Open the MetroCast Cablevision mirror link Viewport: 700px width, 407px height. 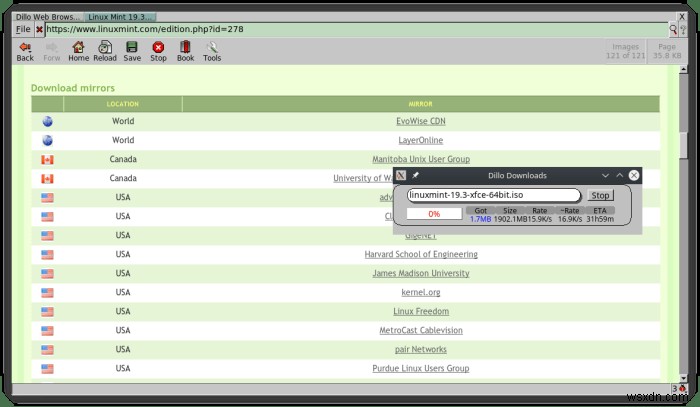pyautogui.click(x=421, y=331)
